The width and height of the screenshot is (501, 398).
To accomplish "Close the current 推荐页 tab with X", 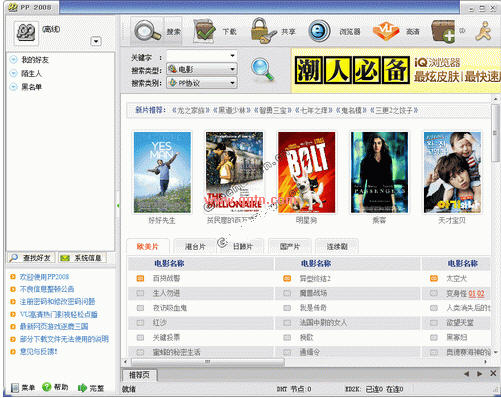I will pos(493,373).
